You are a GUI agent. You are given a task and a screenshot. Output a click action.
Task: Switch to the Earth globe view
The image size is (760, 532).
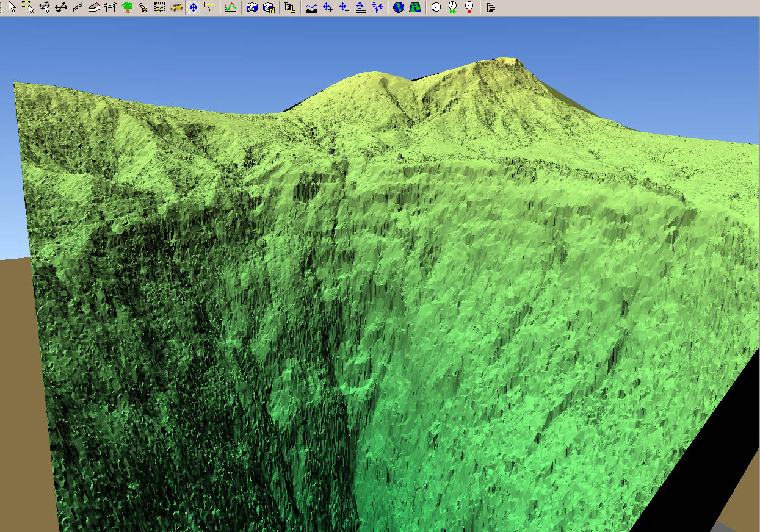pyautogui.click(x=399, y=8)
